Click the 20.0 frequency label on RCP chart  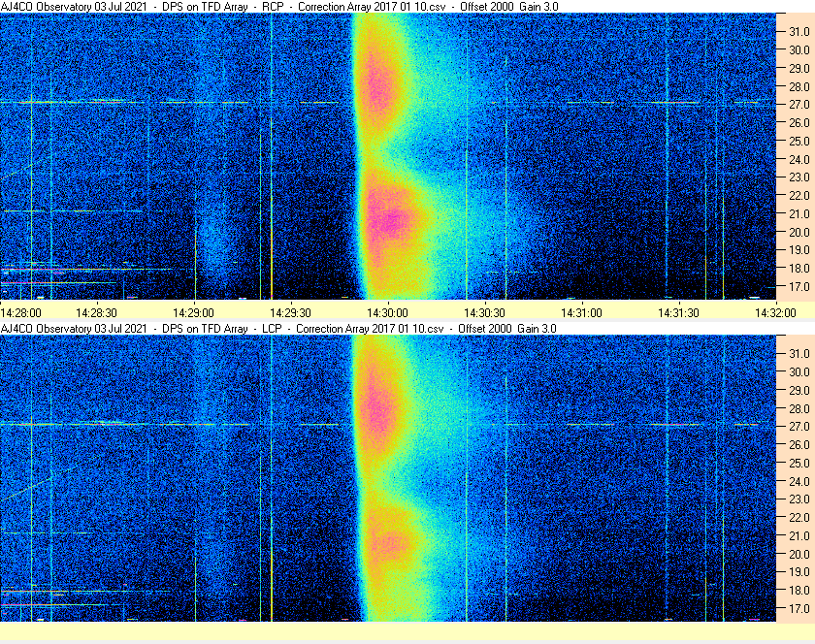pyautogui.click(x=799, y=233)
